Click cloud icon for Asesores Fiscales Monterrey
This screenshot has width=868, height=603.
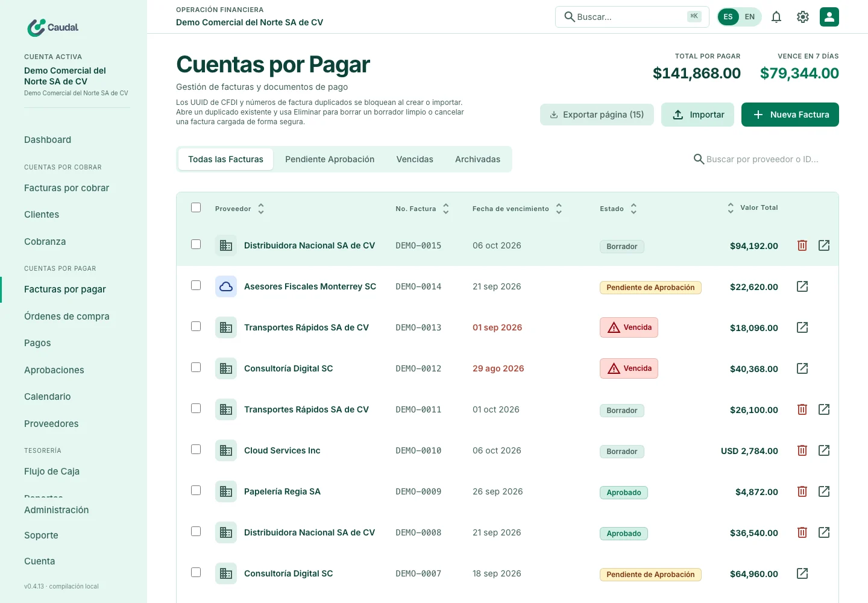pos(226,286)
